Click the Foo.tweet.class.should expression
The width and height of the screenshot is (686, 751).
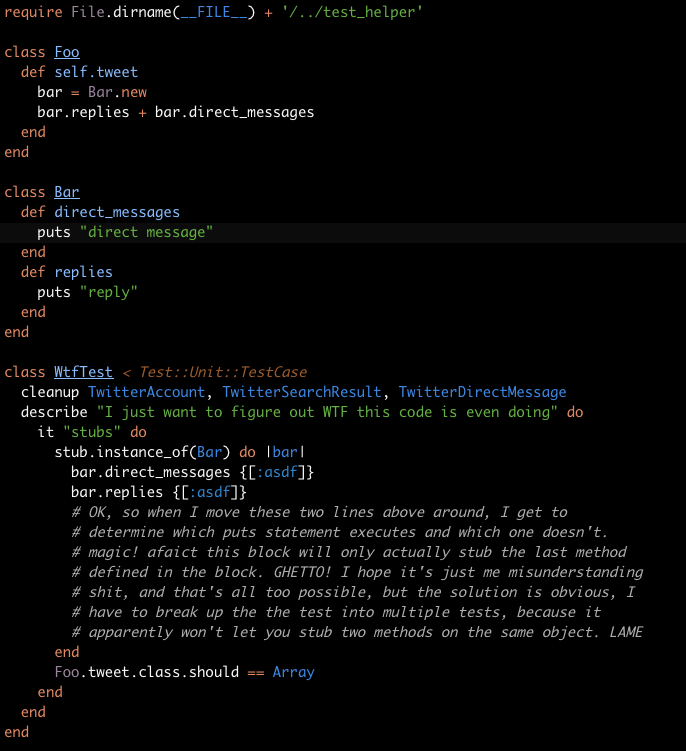pos(147,672)
